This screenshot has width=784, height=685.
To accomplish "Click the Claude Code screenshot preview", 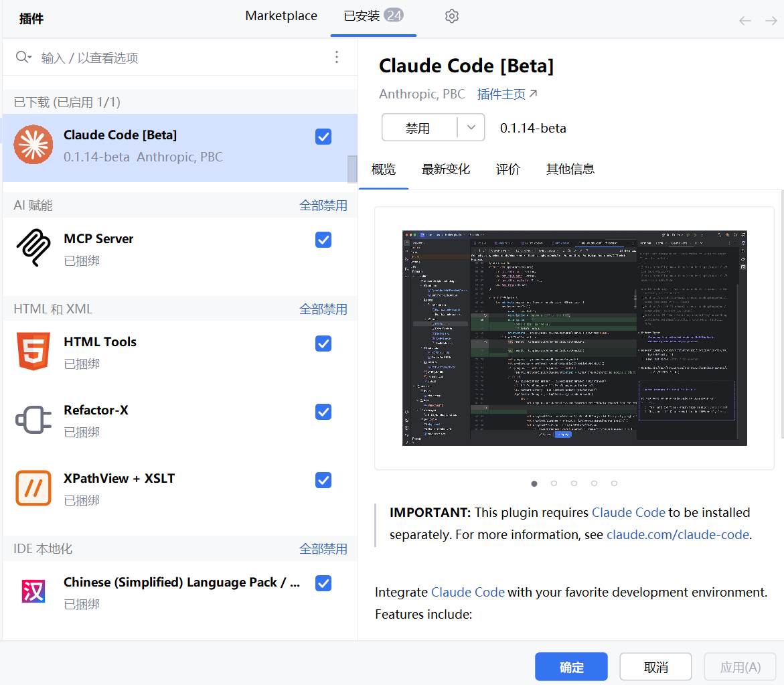I will pos(574,338).
